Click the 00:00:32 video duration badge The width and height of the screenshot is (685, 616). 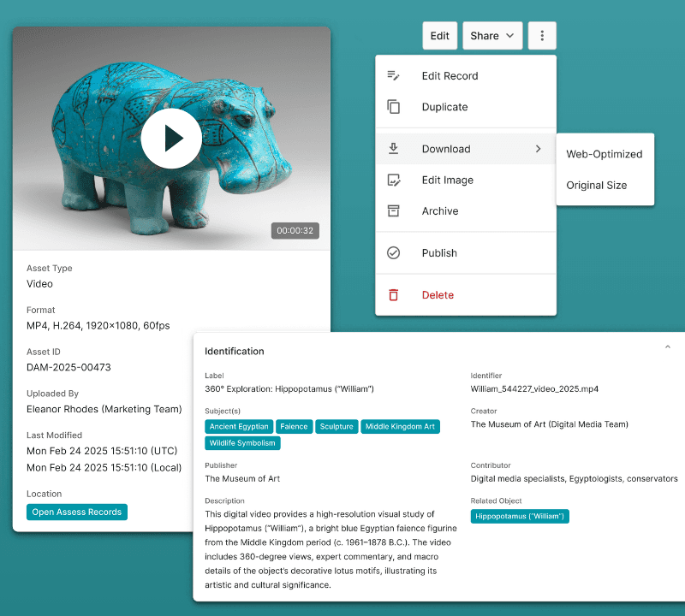coord(295,230)
